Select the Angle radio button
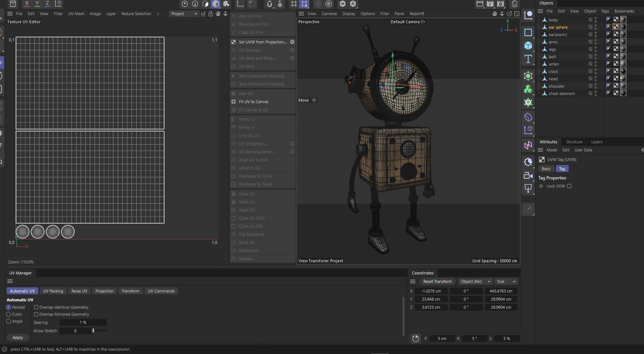The height and width of the screenshot is (354, 644). tap(8, 321)
